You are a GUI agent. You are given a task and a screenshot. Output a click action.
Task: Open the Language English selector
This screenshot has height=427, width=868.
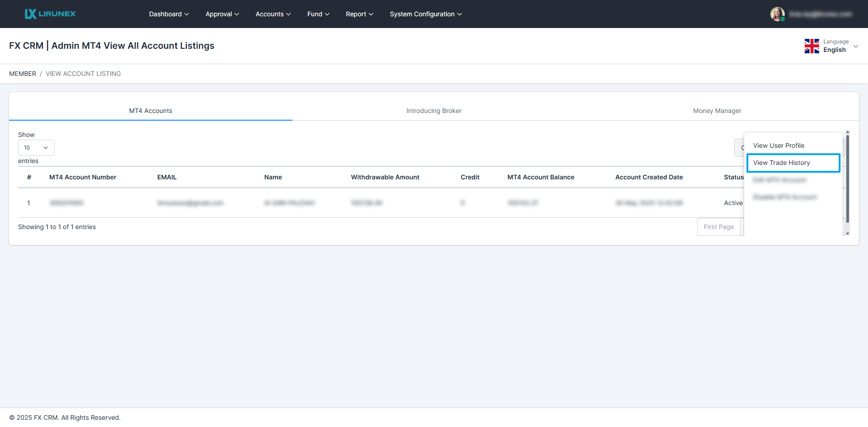(840, 46)
